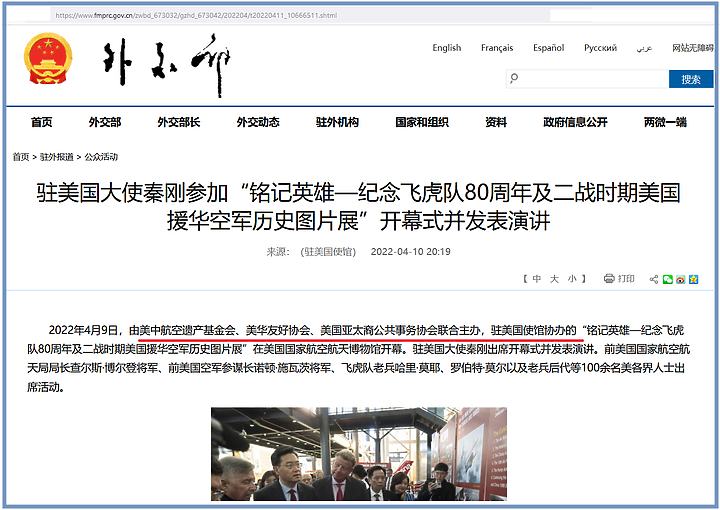
Task: Open the 外交部长 navigation item
Action: 179,122
